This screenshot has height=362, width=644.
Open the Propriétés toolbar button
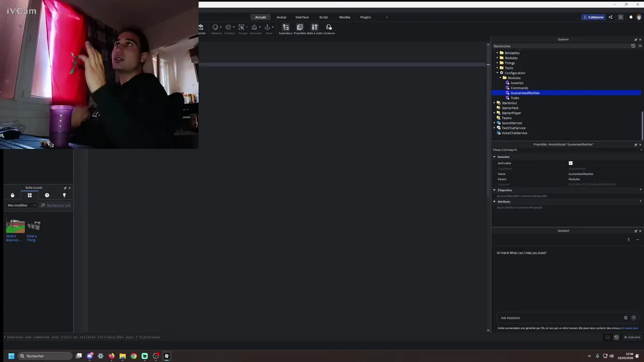click(300, 29)
